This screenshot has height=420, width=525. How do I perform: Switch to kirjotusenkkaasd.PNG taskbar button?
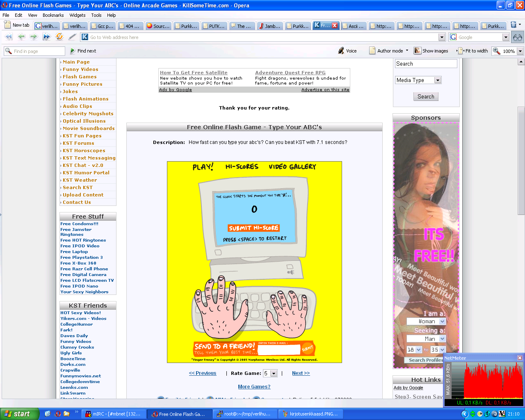tap(311, 414)
